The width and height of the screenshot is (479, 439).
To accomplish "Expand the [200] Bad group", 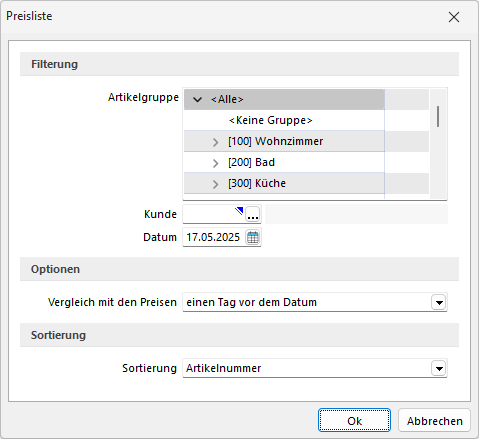I will (216, 163).
